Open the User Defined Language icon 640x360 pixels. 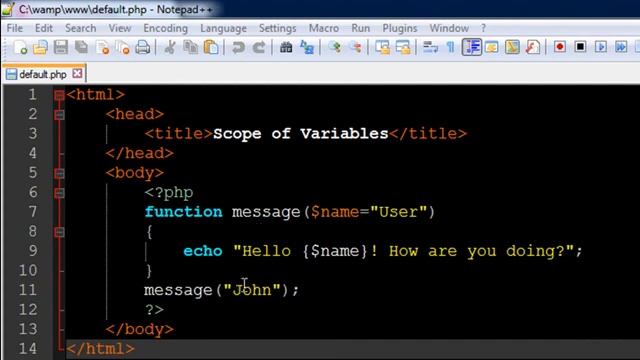point(492,47)
